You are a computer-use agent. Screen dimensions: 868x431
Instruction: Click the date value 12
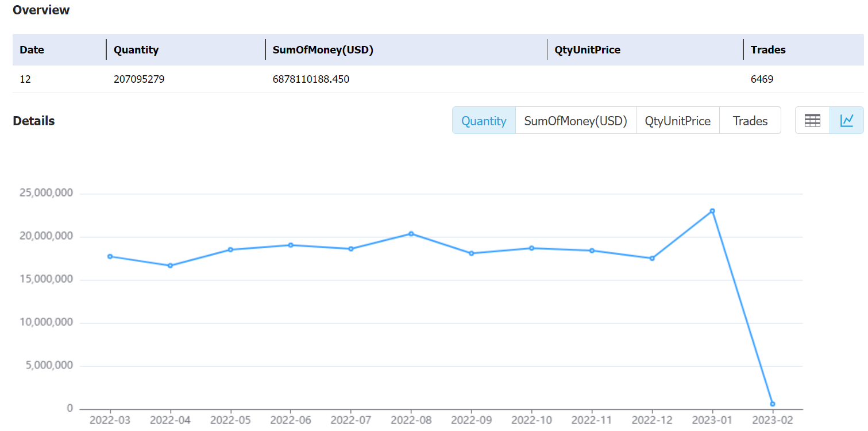coord(25,79)
